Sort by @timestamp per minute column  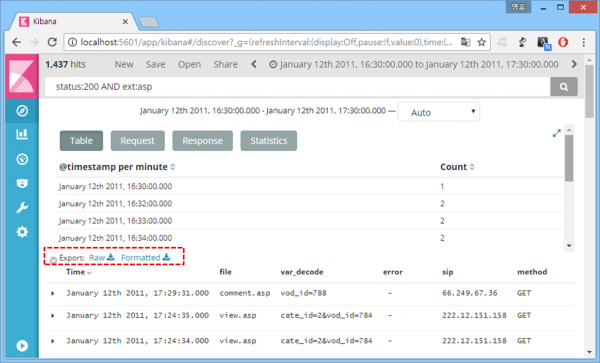click(x=117, y=167)
